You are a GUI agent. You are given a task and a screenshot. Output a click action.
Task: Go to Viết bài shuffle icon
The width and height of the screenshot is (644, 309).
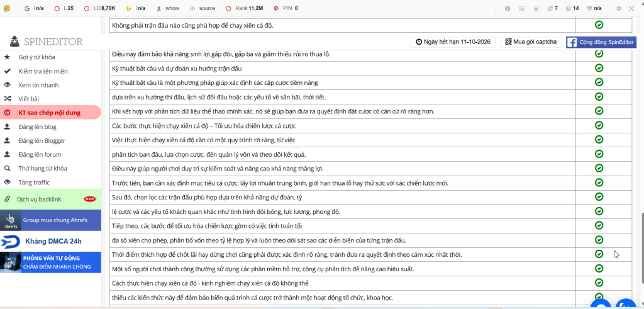7,99
